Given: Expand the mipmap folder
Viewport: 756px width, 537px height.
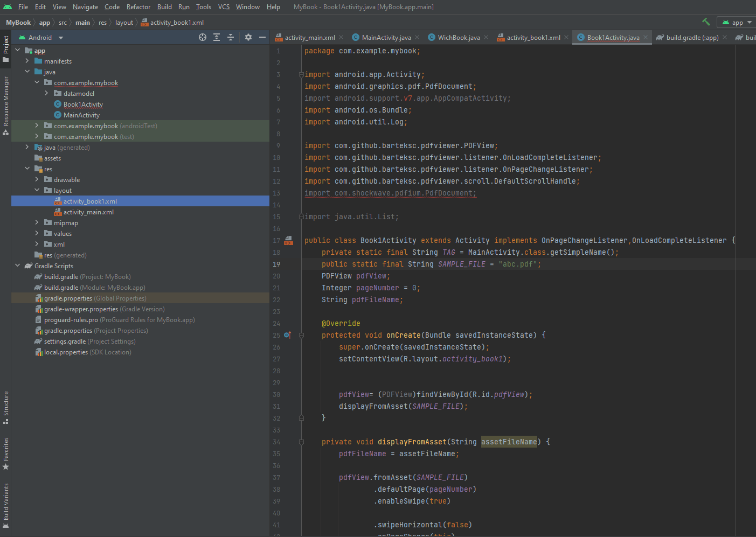Looking at the screenshot, I should [37, 222].
